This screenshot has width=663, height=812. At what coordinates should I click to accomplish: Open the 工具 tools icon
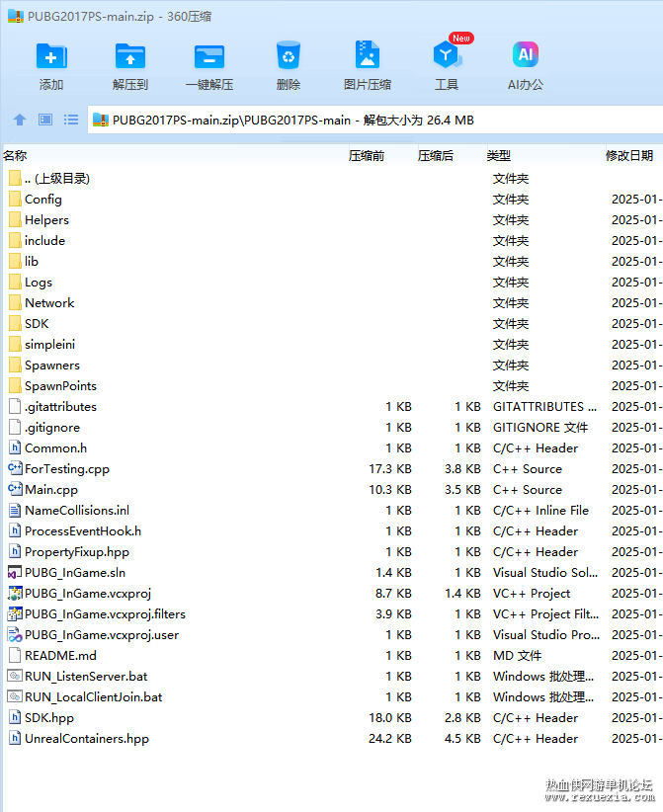[x=447, y=54]
